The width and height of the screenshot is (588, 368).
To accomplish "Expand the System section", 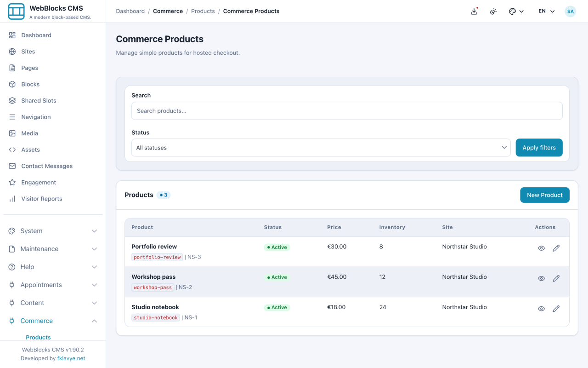I will click(53, 231).
